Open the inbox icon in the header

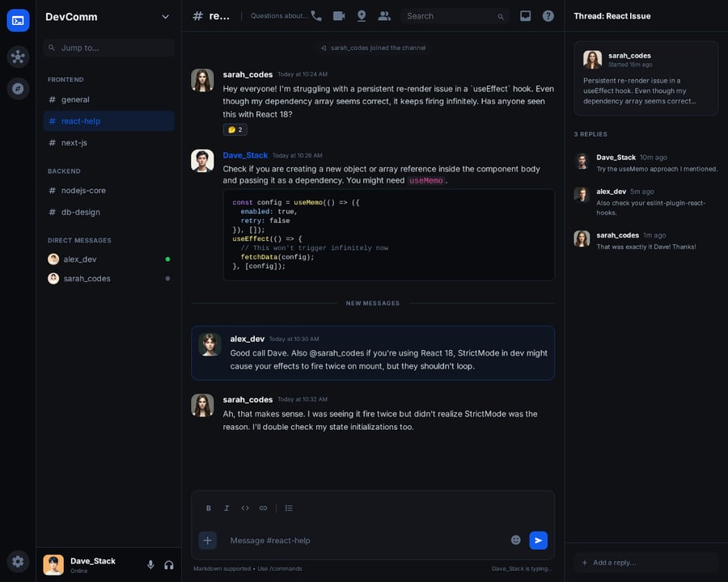pos(526,16)
